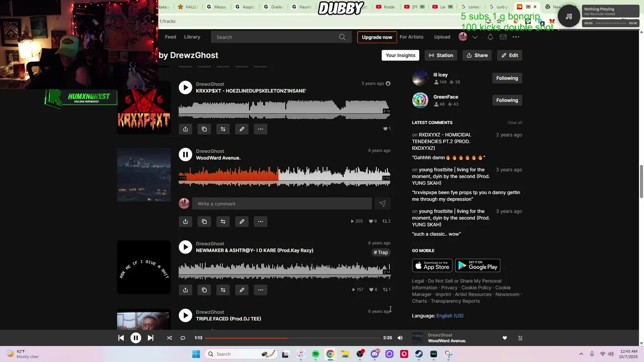
Task: Change language via English (US) link
Action: point(450,316)
